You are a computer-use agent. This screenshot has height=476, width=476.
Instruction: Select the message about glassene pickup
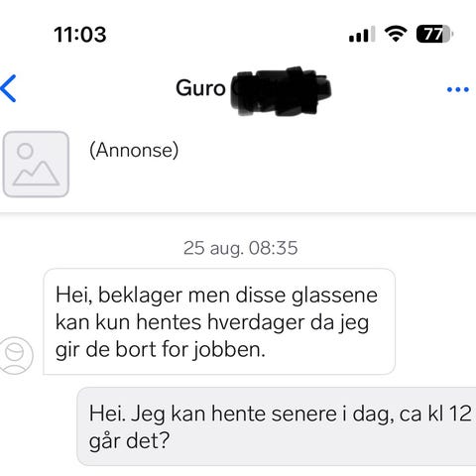219,321
